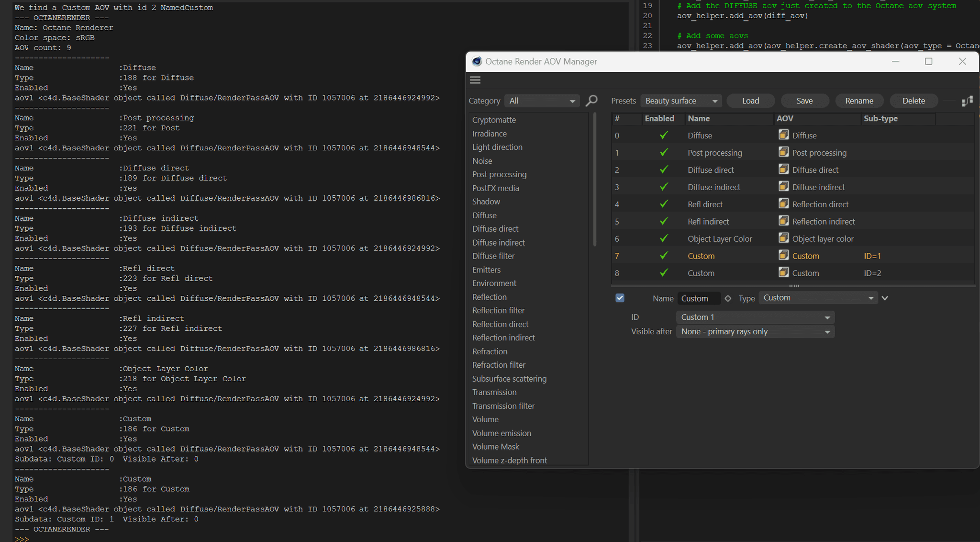Select Cryptomatte in category list
The width and height of the screenshot is (980, 542).
point(494,120)
